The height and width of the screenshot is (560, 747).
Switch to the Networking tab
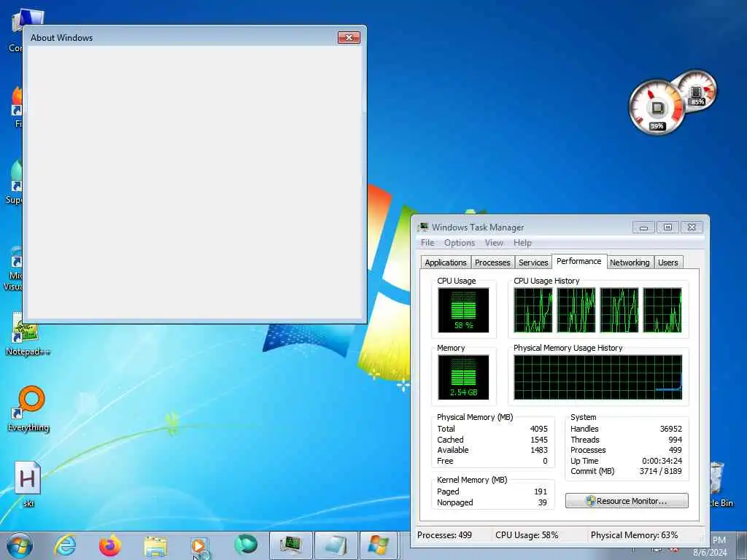coord(630,262)
